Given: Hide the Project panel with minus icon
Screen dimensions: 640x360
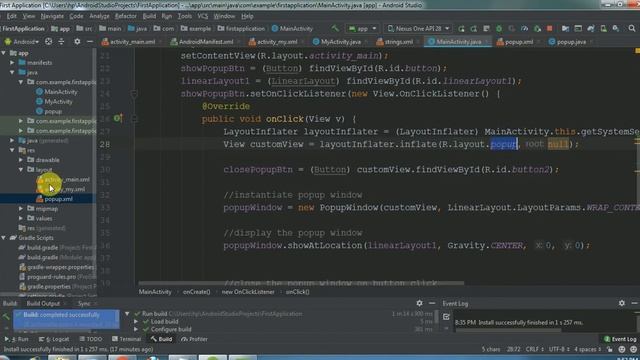Looking at the screenshot, I should (x=90, y=42).
